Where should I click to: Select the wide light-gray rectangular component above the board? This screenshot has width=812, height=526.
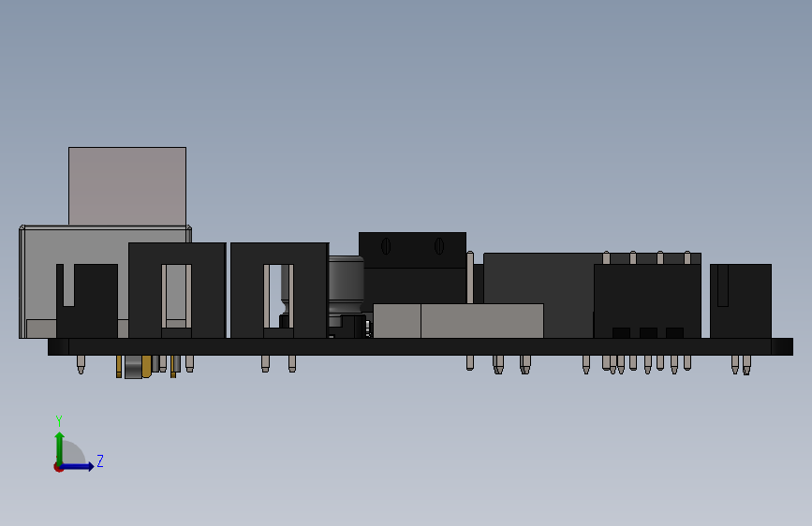pyautogui.click(x=458, y=321)
